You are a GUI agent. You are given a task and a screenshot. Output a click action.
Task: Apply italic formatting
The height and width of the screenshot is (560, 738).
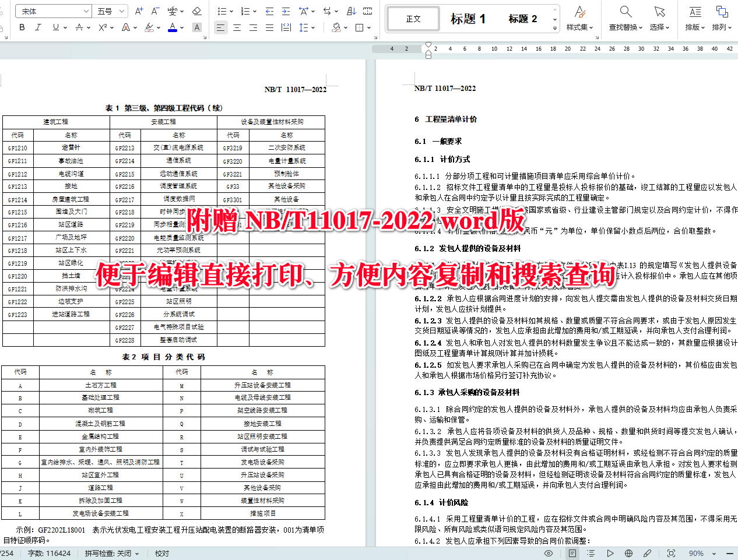37,27
